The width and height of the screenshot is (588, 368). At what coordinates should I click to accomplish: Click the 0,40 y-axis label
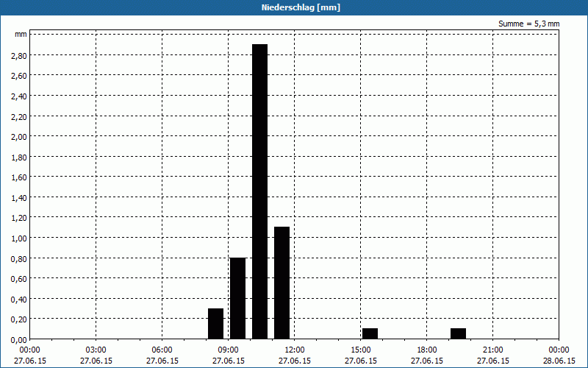point(19,300)
